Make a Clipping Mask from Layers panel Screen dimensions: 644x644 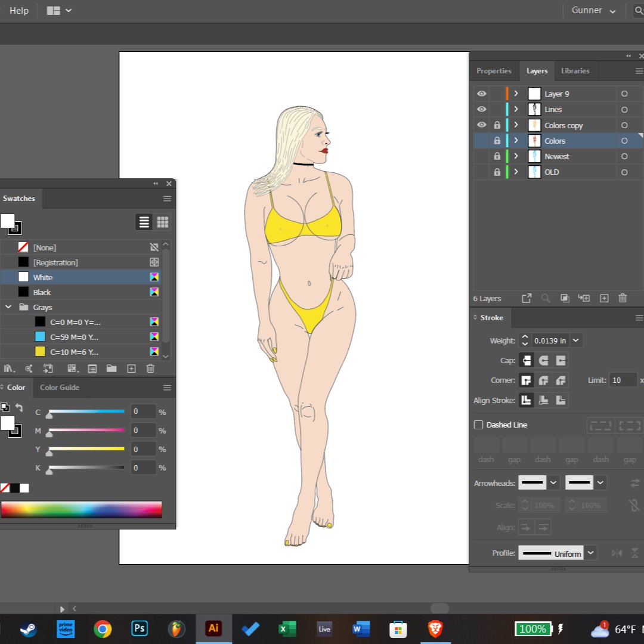565,298
